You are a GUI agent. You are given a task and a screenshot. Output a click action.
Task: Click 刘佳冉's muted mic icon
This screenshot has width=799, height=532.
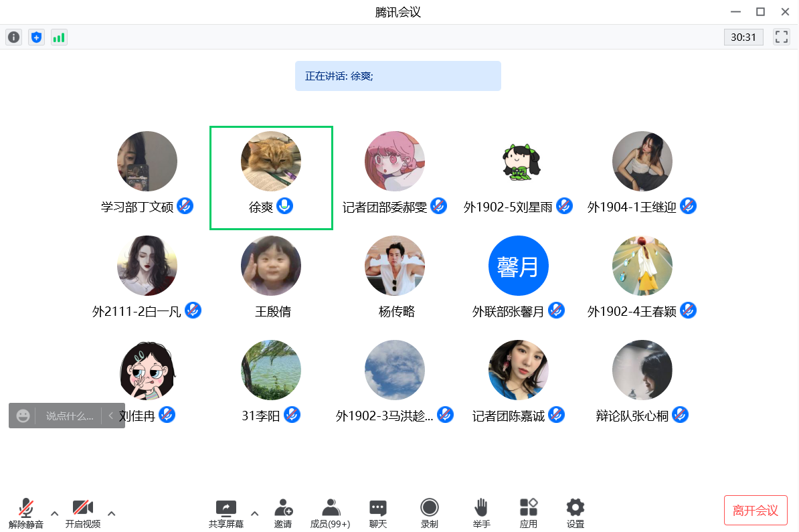(x=167, y=415)
